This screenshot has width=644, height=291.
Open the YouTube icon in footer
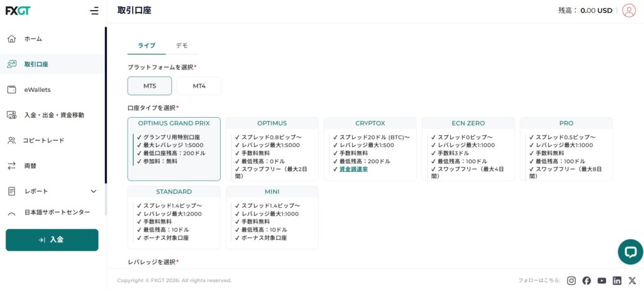tap(602, 281)
